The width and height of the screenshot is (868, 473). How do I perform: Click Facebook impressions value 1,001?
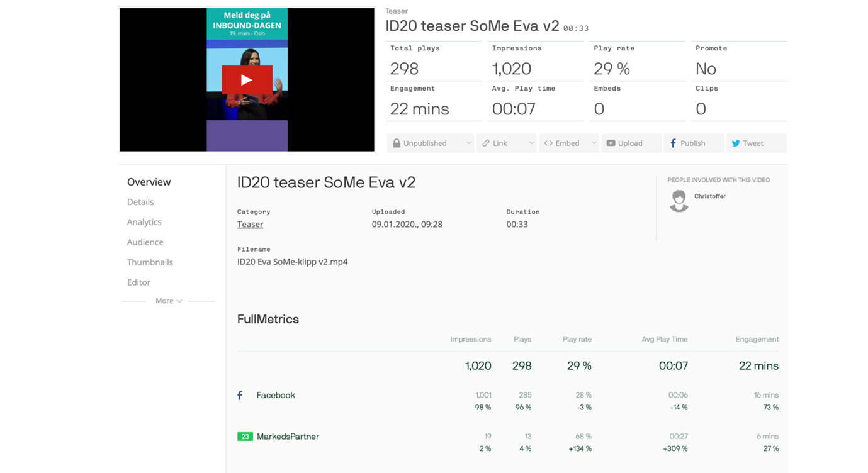(483, 396)
